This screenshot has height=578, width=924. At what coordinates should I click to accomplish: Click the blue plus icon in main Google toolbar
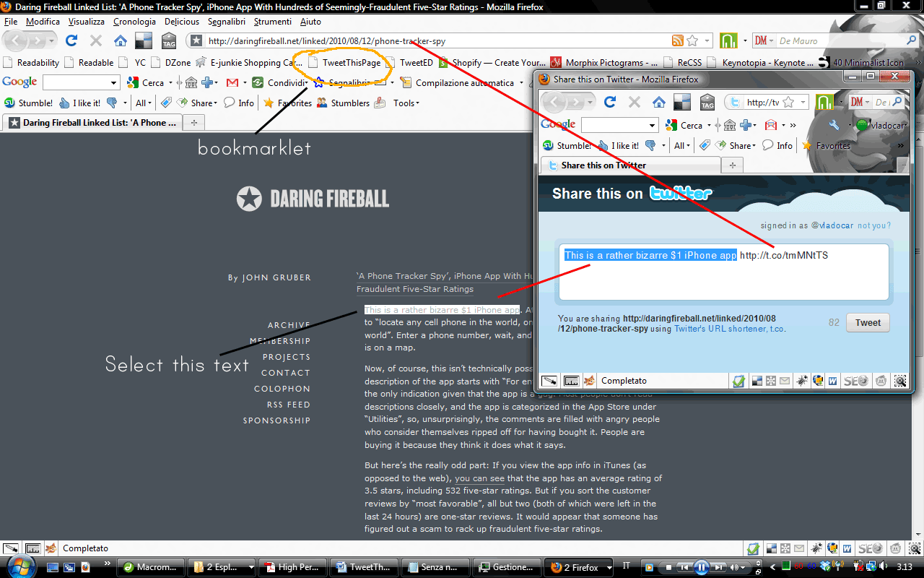tap(207, 83)
